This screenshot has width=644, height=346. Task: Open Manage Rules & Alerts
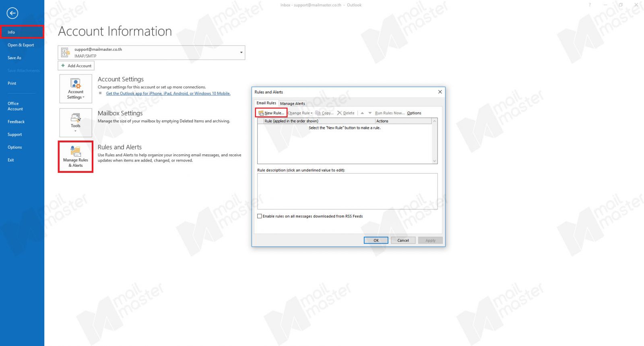pos(76,157)
